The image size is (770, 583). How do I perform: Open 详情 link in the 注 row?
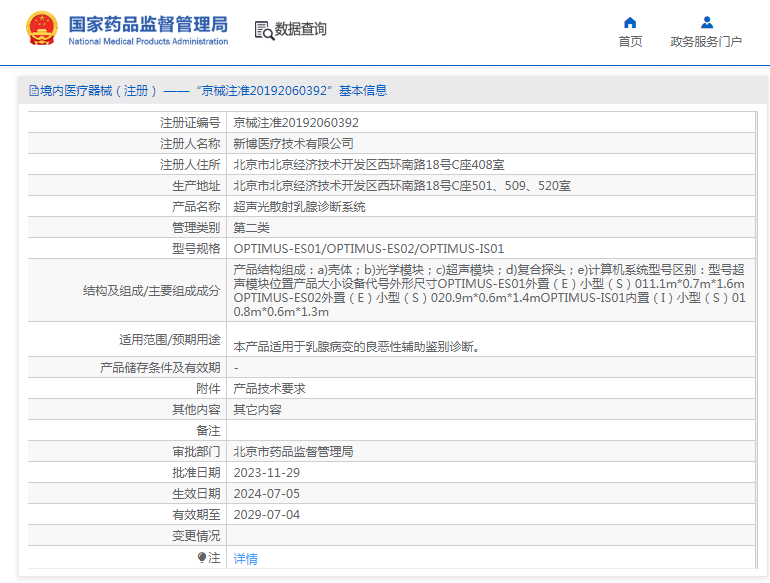click(245, 558)
